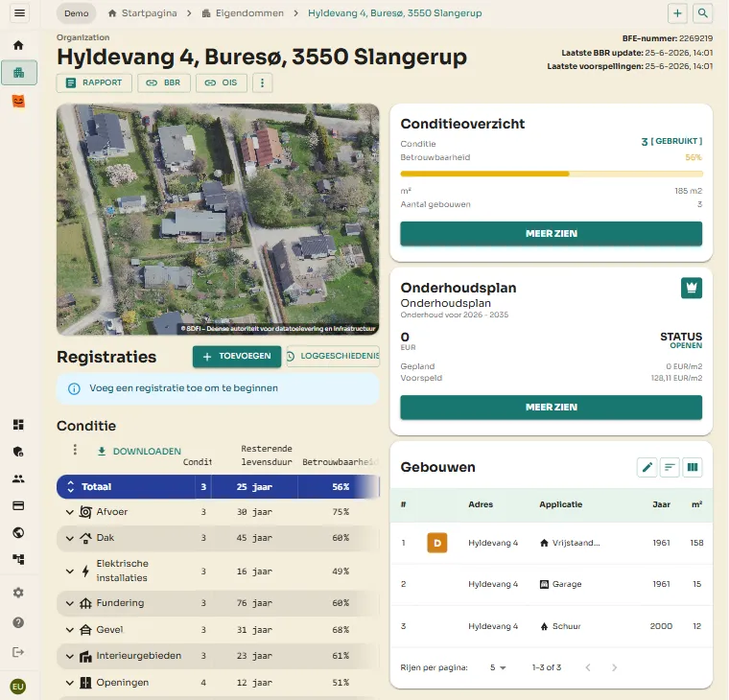729x700 pixels.
Task: Open the help question mark icon
Action: tap(18, 622)
